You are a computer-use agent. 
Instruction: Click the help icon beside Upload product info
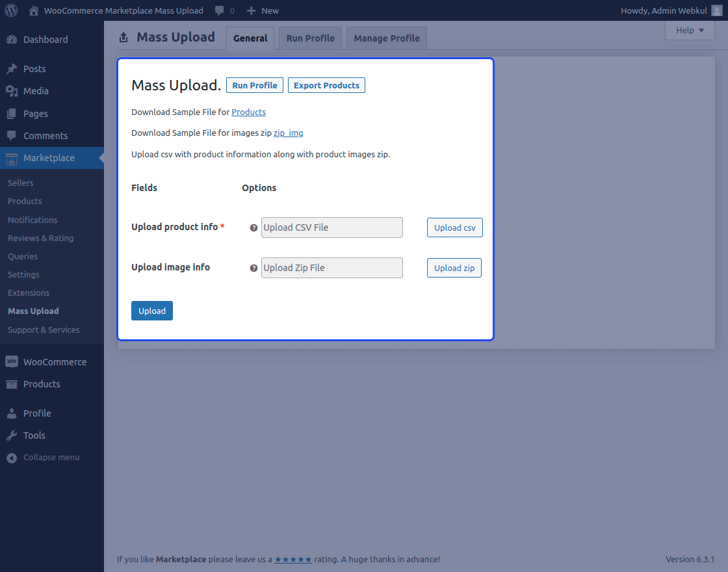[x=253, y=227]
